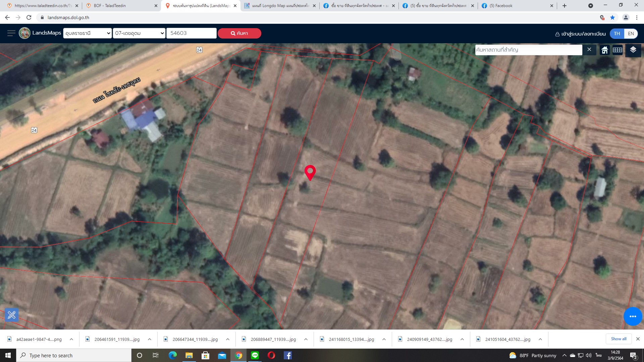Switch to the Longdo Map tab
The height and width of the screenshot is (362, 644).
coord(280,6)
